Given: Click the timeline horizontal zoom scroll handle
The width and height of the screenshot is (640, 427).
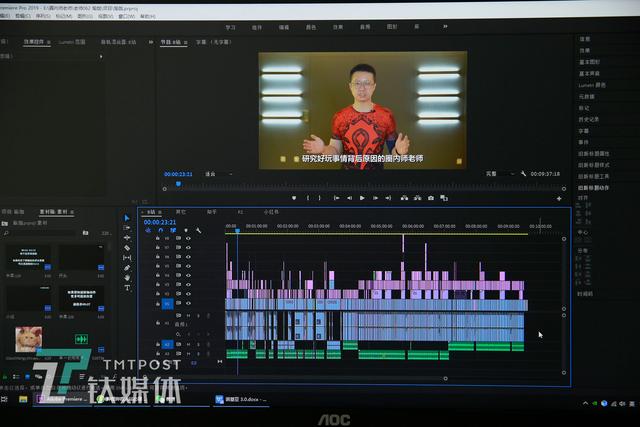Looking at the screenshot, I should coord(445,378).
